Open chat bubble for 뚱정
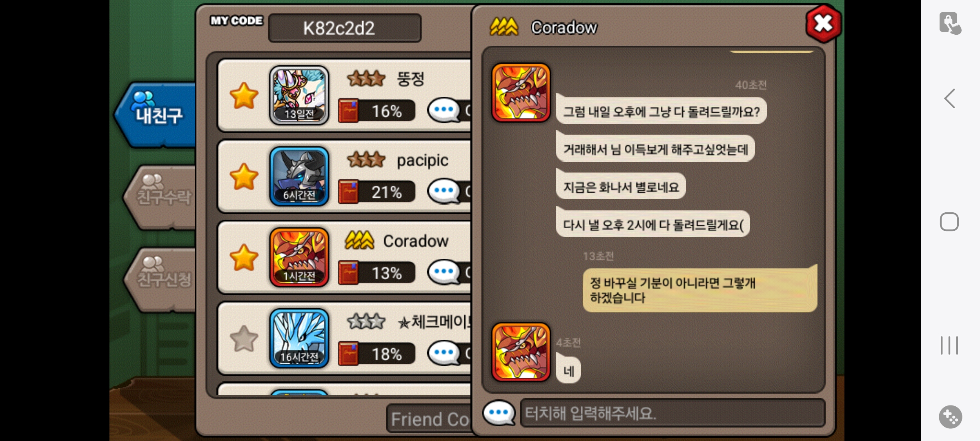Screen dimensions: 980x441 pos(444,110)
